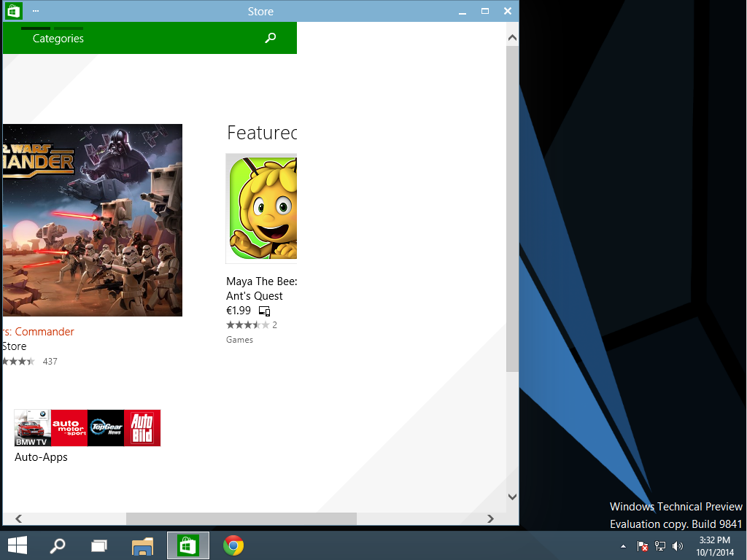Click the Maya The Bee star rating
This screenshot has height=560, width=747.
pyautogui.click(x=247, y=325)
